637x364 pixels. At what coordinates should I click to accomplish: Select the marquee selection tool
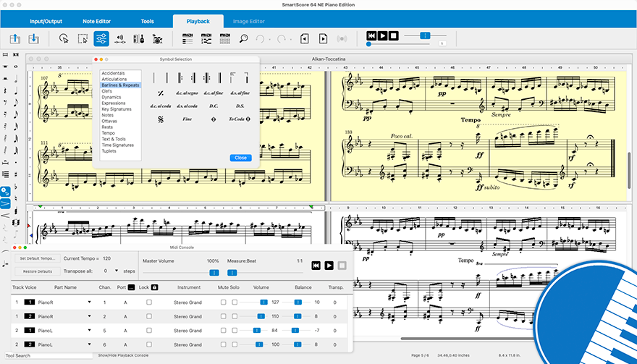pos(83,38)
